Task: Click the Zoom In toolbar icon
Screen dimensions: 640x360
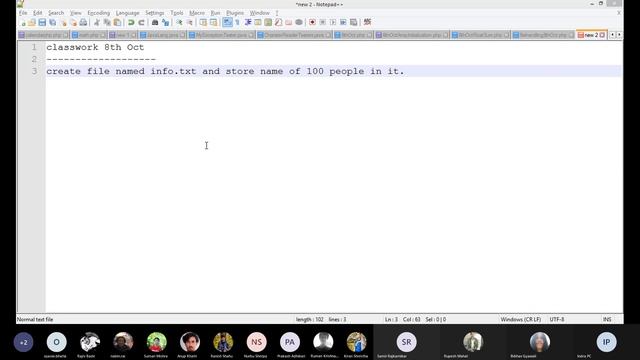Action: (179, 22)
